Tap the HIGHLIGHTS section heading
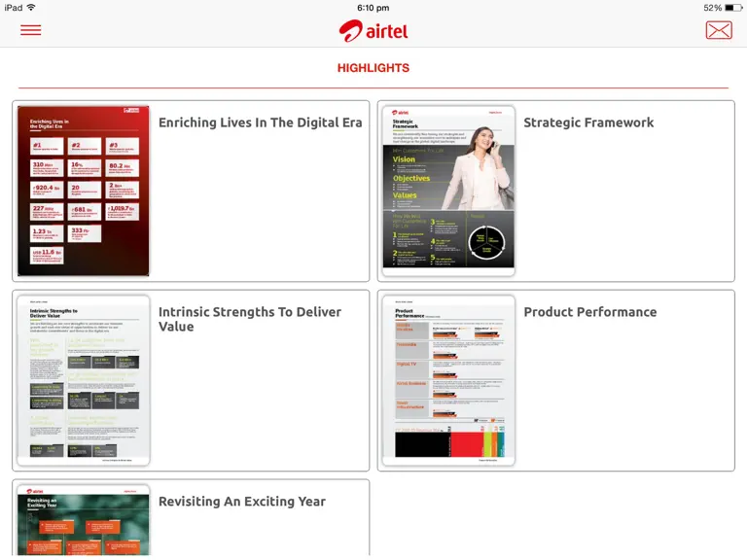The width and height of the screenshot is (747, 560). 373,68
